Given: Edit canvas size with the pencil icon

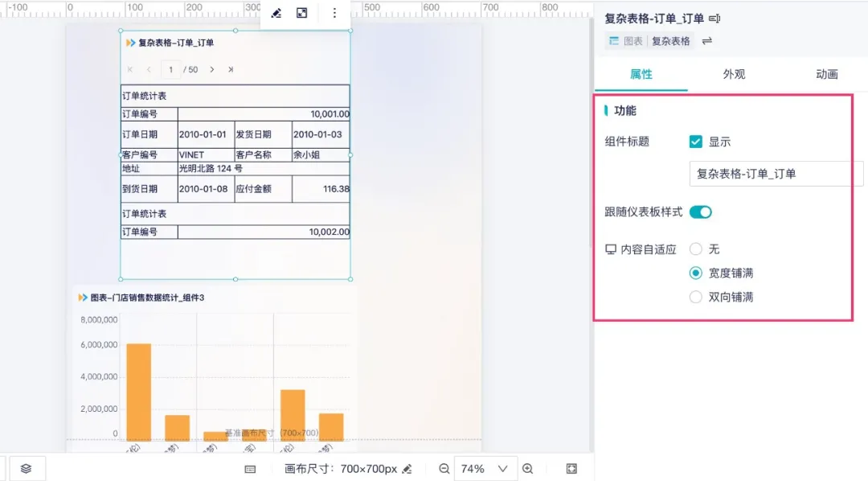Looking at the screenshot, I should tap(407, 469).
